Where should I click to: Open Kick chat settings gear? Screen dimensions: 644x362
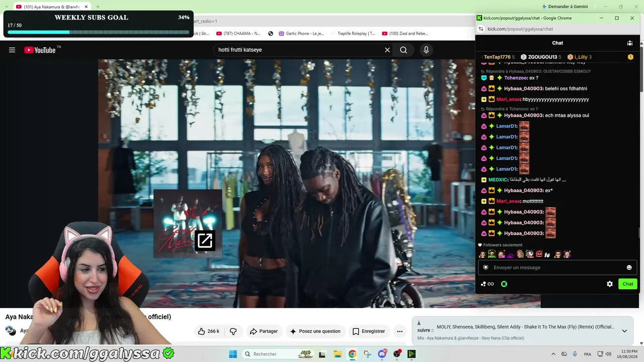(x=610, y=284)
